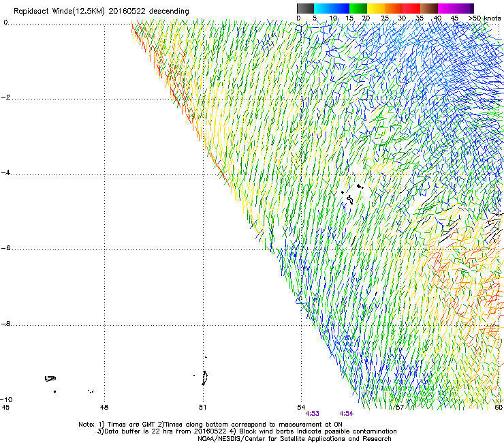The image size is (504, 443).
Task: Click the 'Note: 1) Times are GMT' line
Action: (210, 425)
